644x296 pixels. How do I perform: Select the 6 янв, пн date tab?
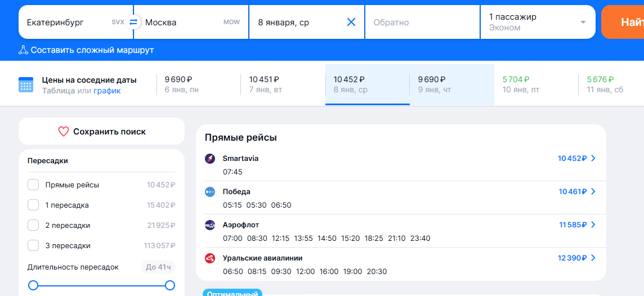(199, 84)
